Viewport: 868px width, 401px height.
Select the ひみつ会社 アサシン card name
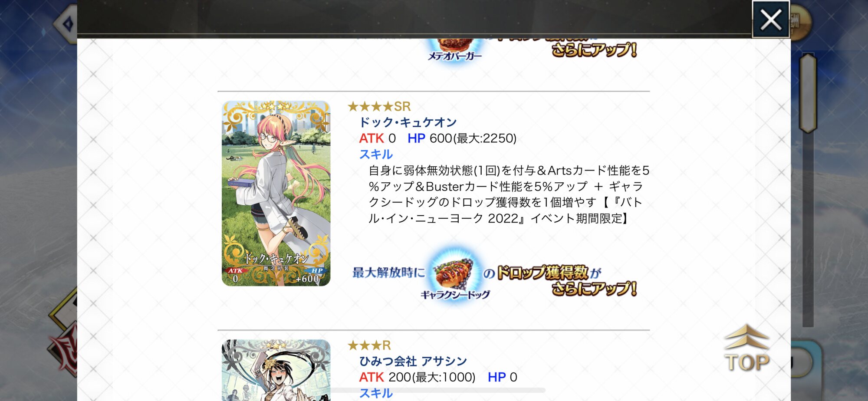(x=413, y=361)
